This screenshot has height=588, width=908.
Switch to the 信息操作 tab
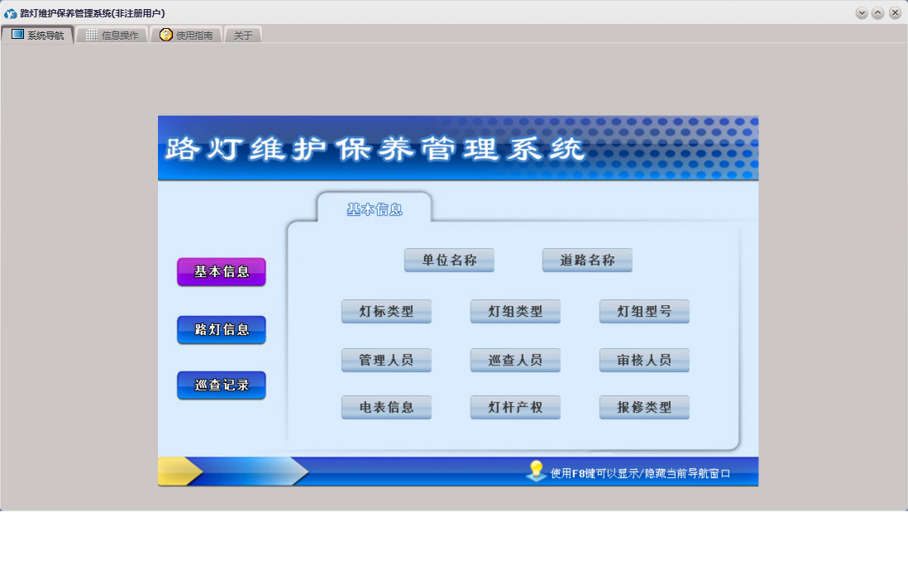pos(112,35)
